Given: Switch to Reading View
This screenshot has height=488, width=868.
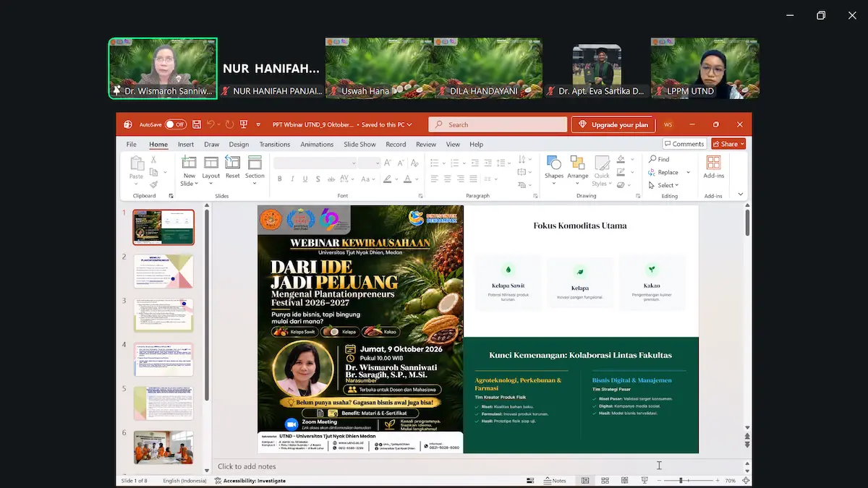Looking at the screenshot, I should click(624, 480).
